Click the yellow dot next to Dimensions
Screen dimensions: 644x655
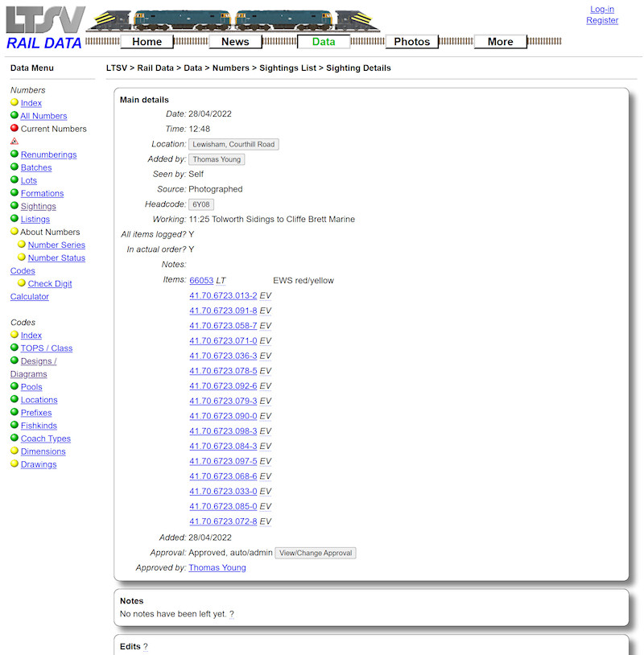click(15, 451)
